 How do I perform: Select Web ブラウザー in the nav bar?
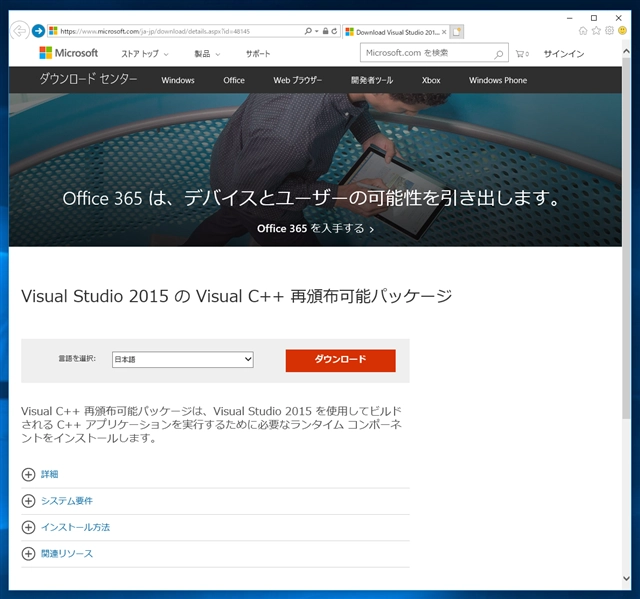pyautogui.click(x=298, y=80)
